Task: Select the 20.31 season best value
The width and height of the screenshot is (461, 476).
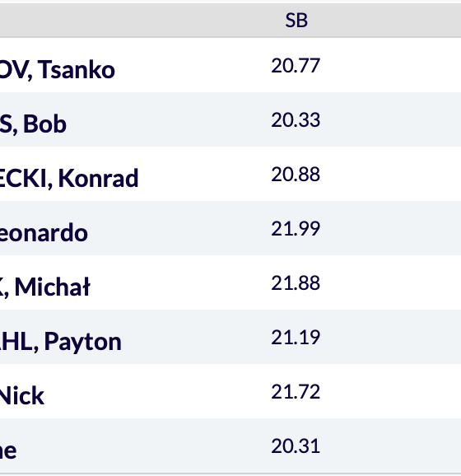Action: tap(296, 446)
